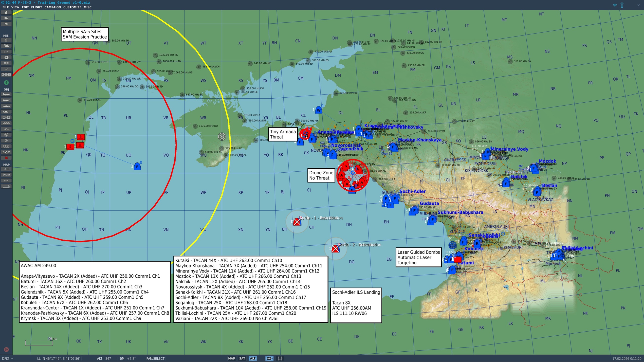Click the LL coordinate format label
The image size is (644, 362).
pos(39,359)
